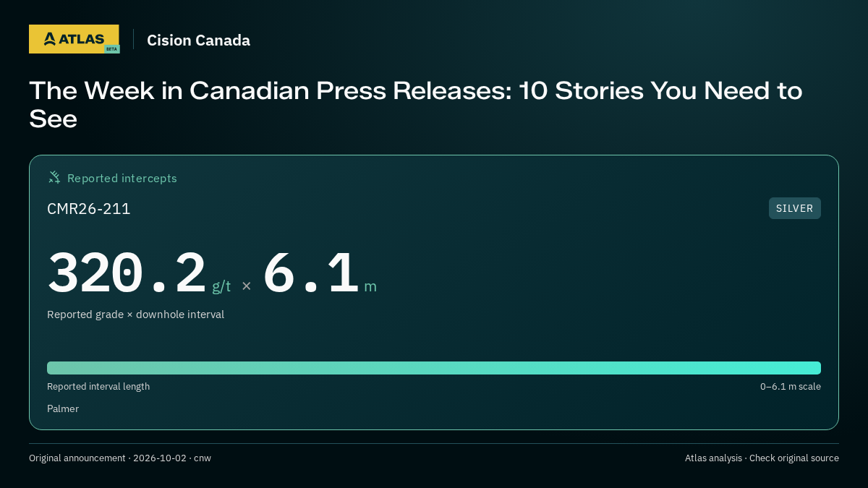Screen dimensions: 868x488
Task: Click the SILVER commodity badge
Action: click(x=794, y=208)
